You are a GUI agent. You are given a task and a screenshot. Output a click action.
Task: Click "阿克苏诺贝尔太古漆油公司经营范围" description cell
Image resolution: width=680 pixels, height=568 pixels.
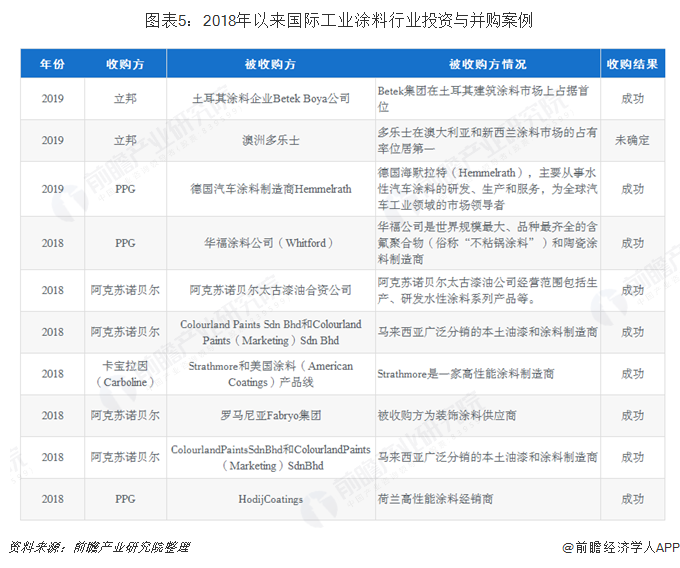(x=487, y=290)
